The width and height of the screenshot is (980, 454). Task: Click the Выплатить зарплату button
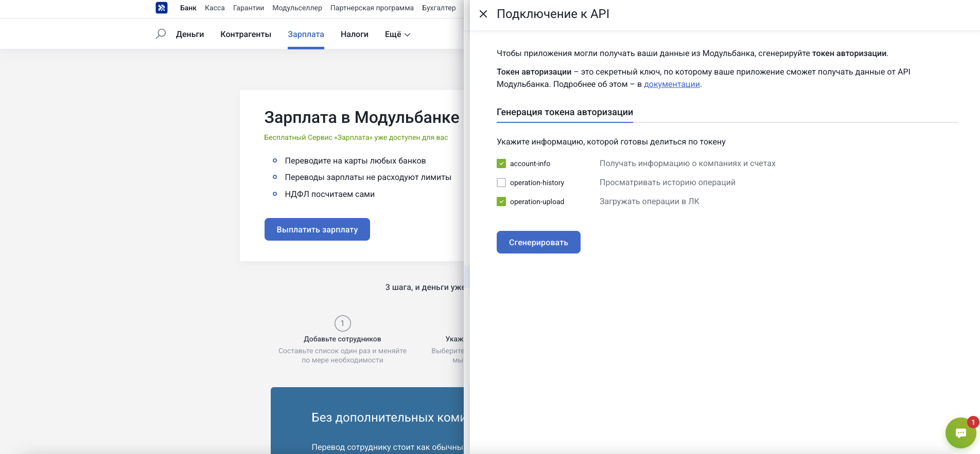(317, 229)
